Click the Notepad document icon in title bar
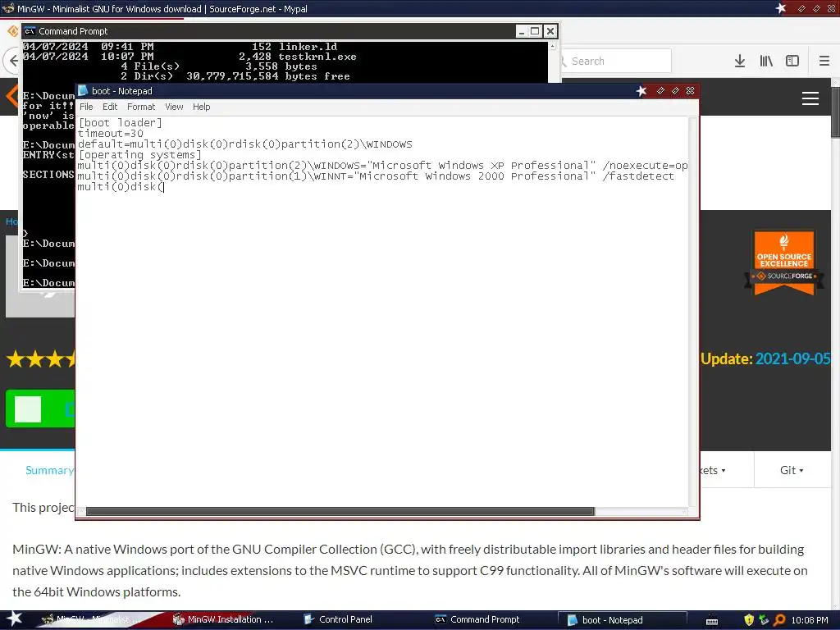The image size is (840, 630). pos(83,90)
